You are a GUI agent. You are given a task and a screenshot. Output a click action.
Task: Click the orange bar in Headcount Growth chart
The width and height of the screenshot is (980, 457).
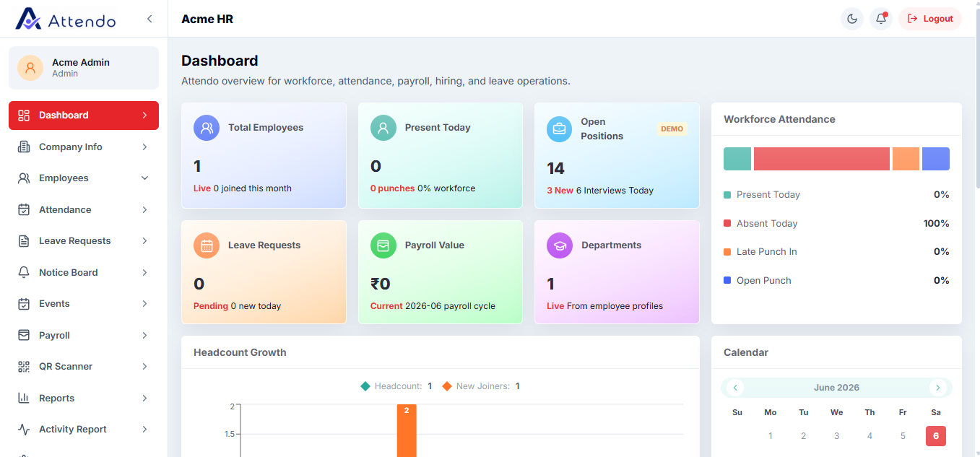coord(407,430)
